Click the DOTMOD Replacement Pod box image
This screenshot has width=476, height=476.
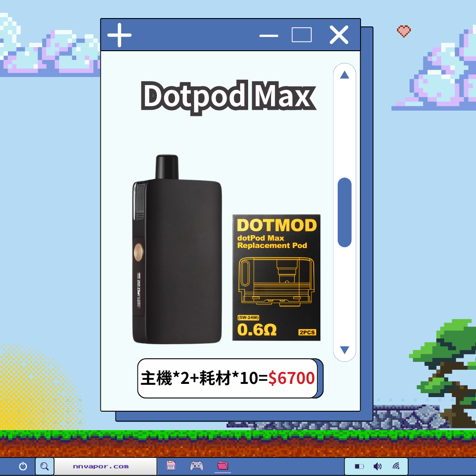(276, 278)
